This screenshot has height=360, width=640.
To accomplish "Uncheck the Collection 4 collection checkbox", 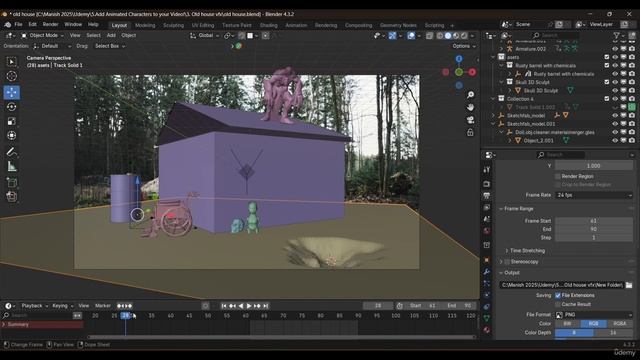I will (x=607, y=99).
